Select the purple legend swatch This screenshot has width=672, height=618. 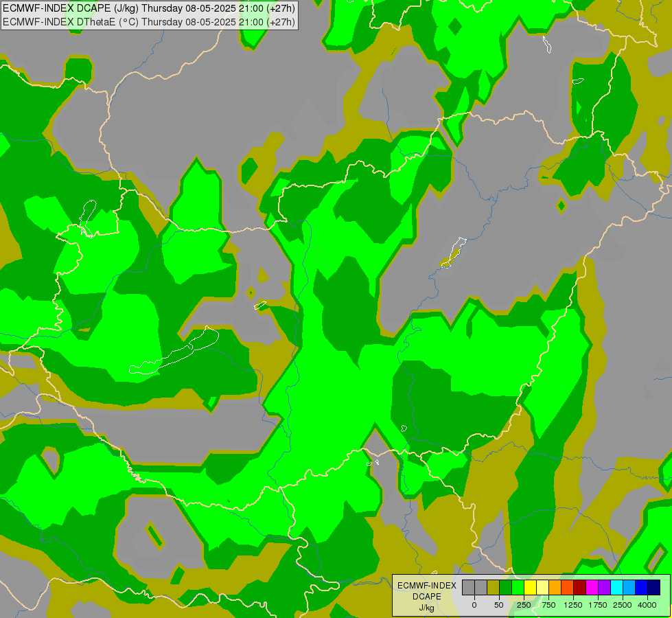tap(604, 587)
